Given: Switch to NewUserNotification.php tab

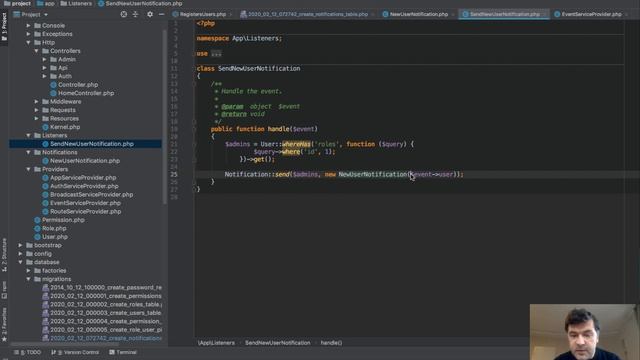Looking at the screenshot, I should (418, 14).
